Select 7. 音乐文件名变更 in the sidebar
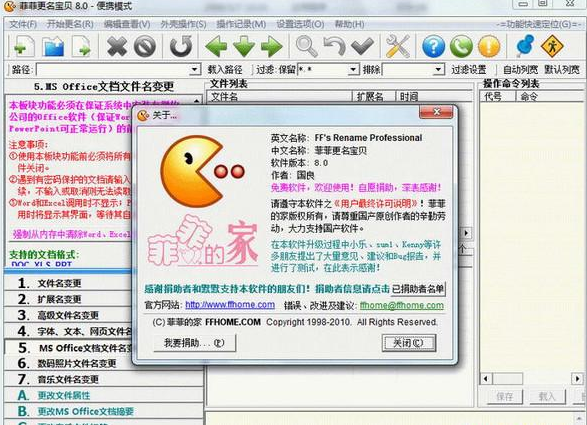 pos(68,379)
